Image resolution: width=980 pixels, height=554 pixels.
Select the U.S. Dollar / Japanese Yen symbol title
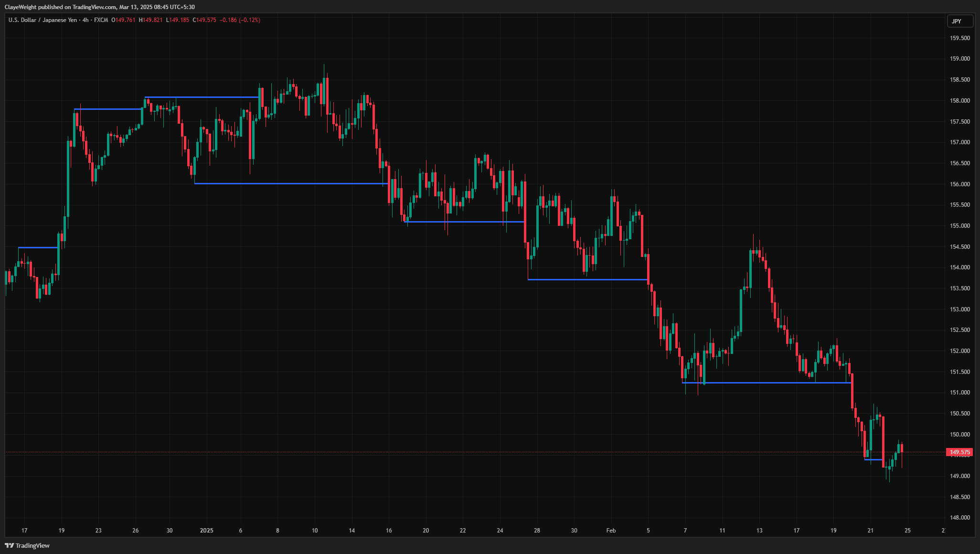(x=43, y=20)
